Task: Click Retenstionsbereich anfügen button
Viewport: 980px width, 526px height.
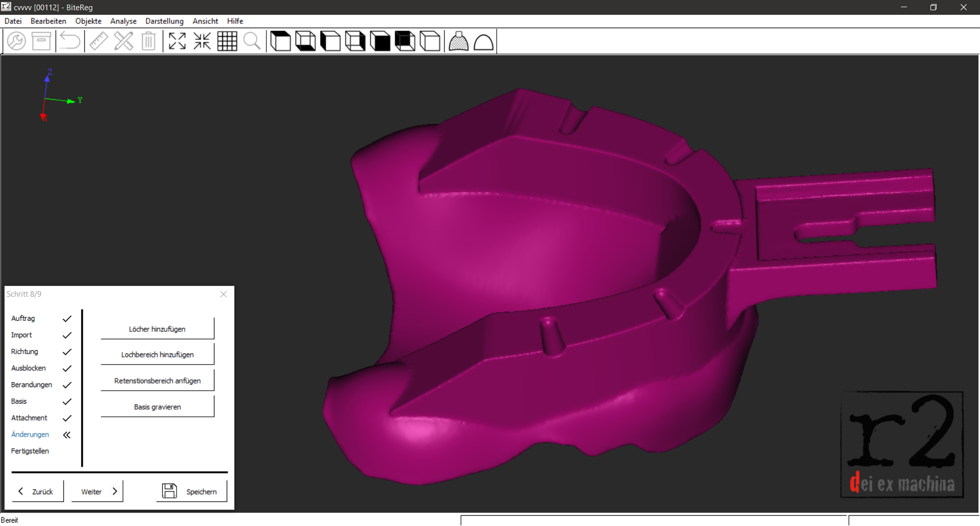Action: click(x=157, y=380)
